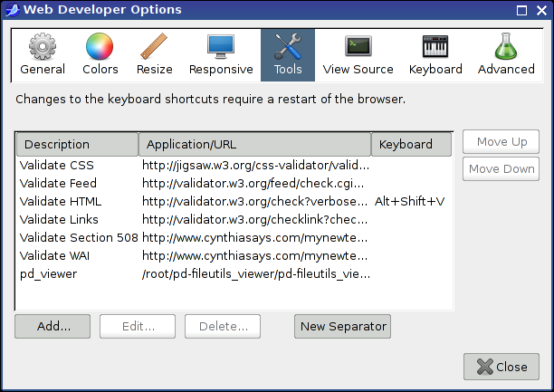Select the Tools wrench icon
Screen dimensions: 554x392
(x=288, y=46)
